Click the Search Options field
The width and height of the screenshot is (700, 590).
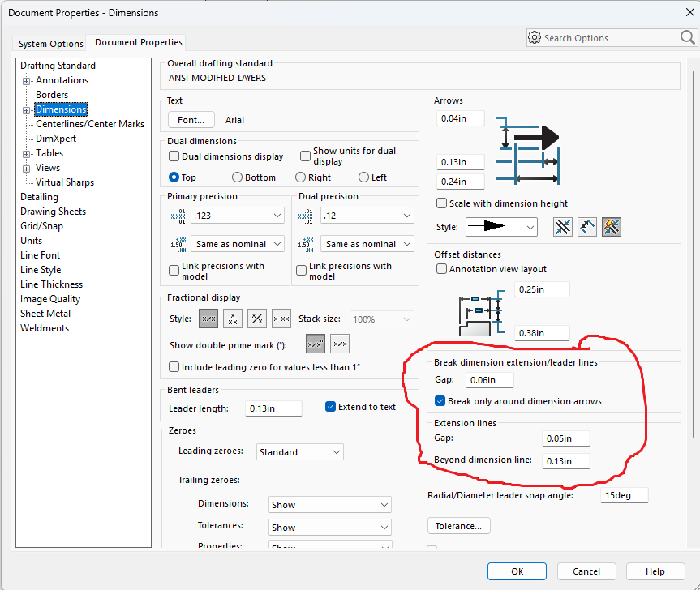(608, 38)
